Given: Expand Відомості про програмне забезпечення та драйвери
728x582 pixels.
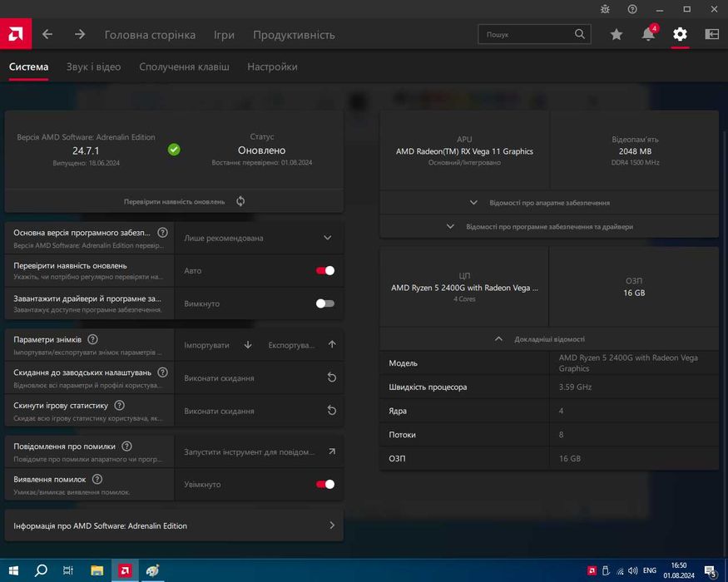Looking at the screenshot, I should (549, 226).
